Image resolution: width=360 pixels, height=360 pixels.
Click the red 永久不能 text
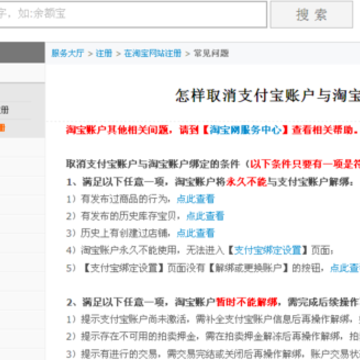pyautogui.click(x=247, y=182)
